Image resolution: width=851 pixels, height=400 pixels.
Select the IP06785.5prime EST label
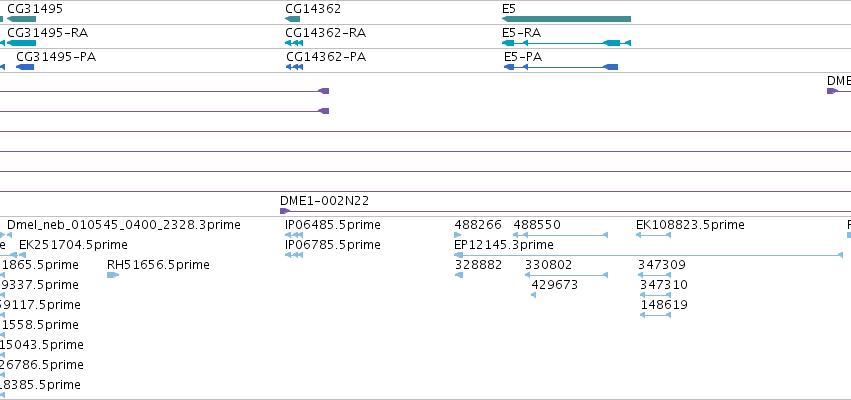tap(333, 245)
